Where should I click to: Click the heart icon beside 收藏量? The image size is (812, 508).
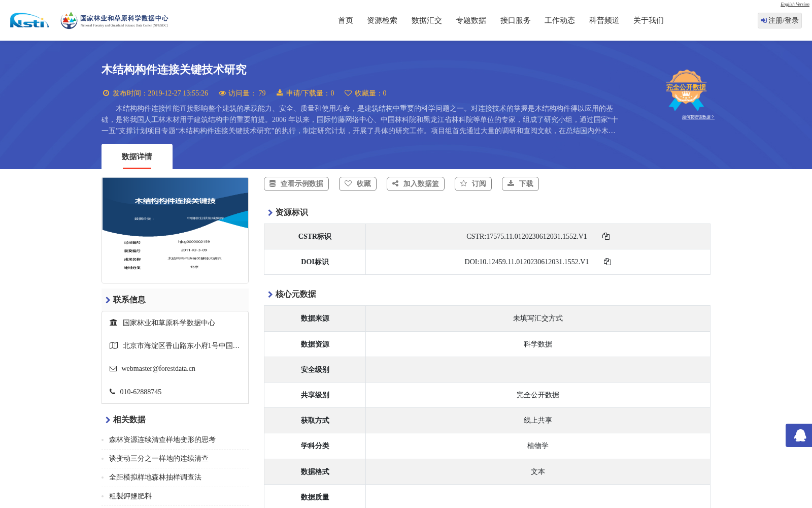348,93
